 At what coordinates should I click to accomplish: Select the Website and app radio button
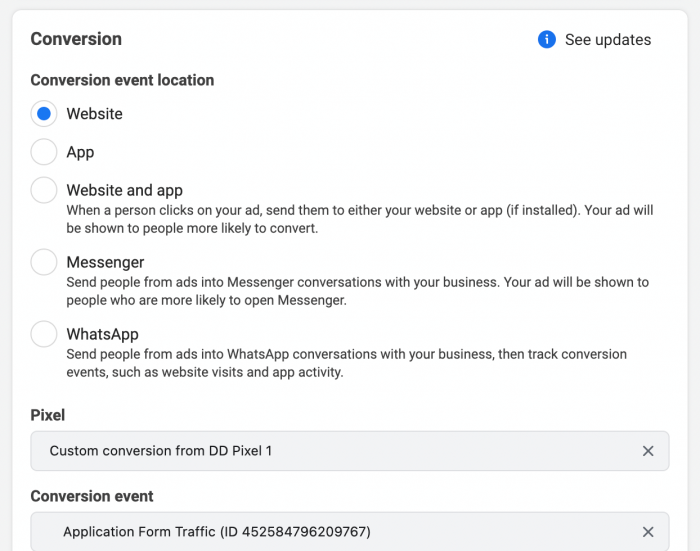pyautogui.click(x=44, y=190)
